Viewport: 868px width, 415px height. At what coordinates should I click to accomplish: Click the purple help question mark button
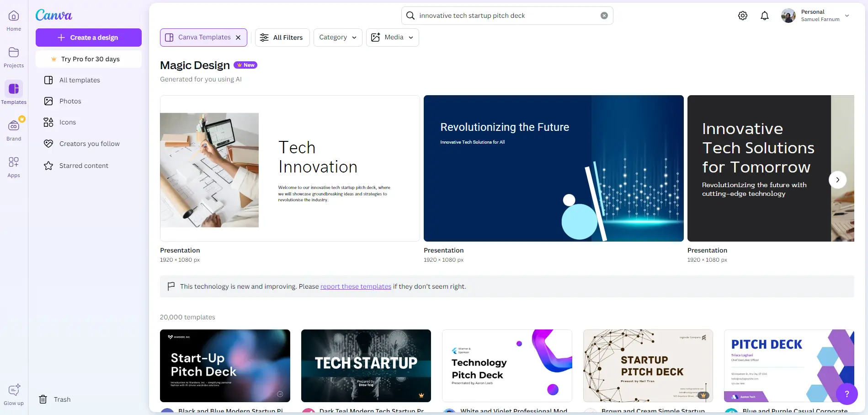[847, 393]
